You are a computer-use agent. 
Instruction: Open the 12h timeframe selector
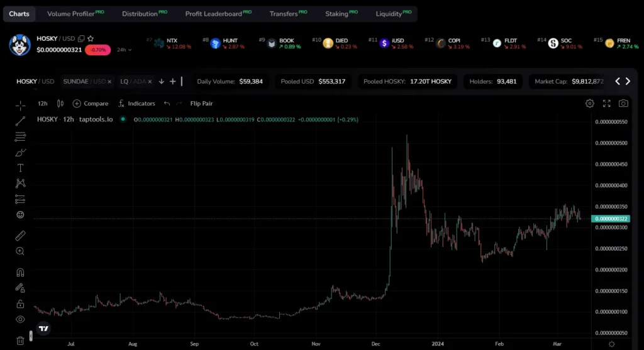(42, 104)
